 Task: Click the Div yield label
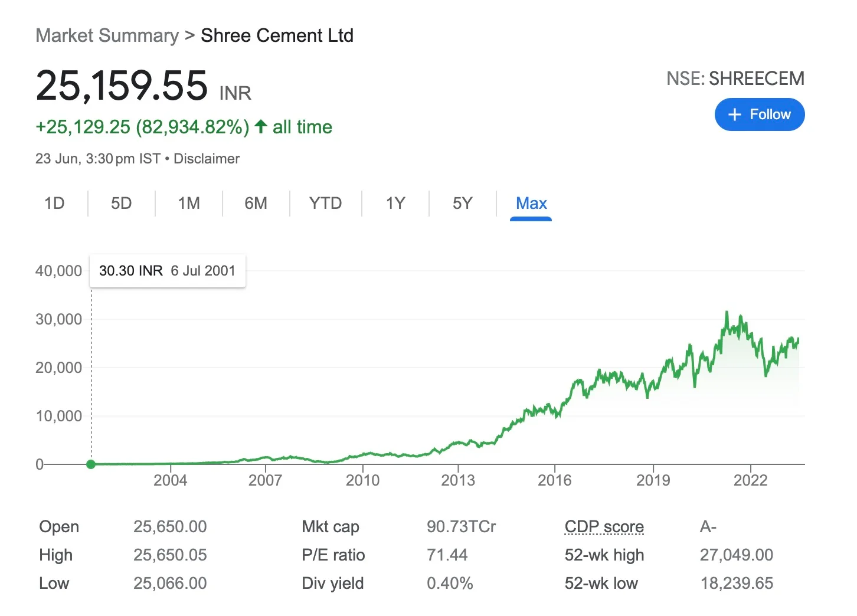pos(333,583)
